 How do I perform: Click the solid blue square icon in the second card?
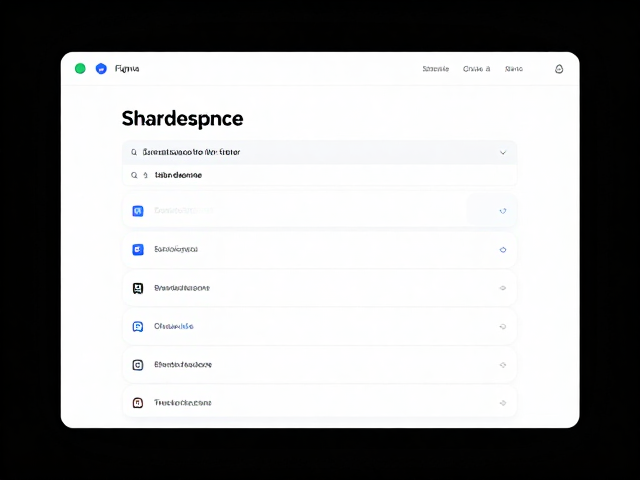point(138,249)
